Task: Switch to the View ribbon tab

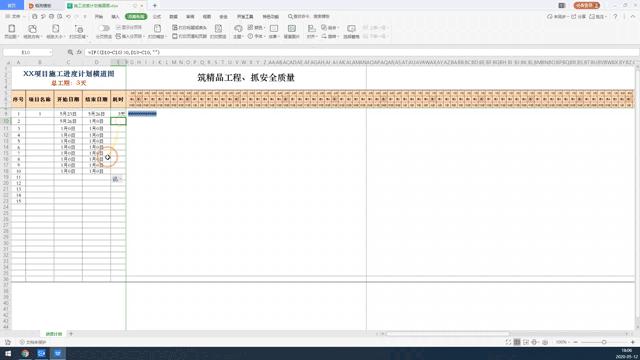Action: click(x=207, y=17)
